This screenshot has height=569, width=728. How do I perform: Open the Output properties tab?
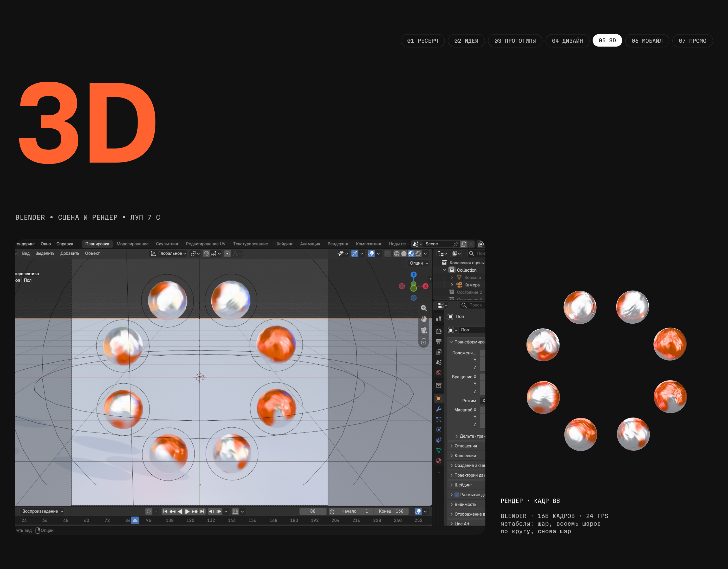(x=439, y=342)
